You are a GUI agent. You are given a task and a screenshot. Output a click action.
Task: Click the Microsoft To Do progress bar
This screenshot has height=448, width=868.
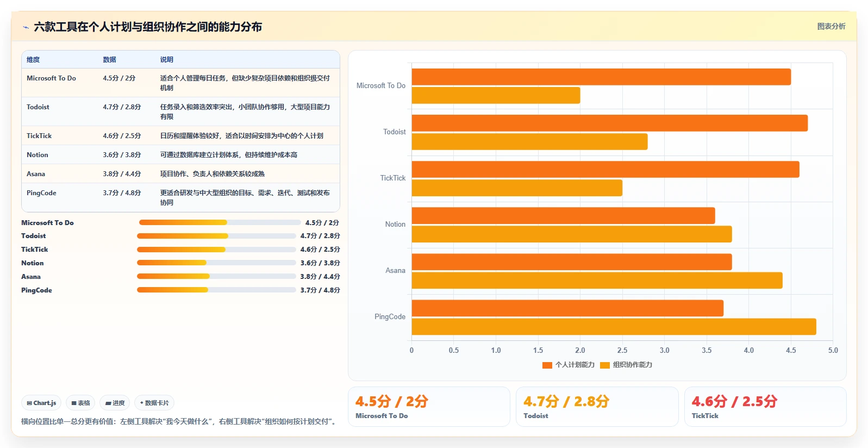coord(220,222)
